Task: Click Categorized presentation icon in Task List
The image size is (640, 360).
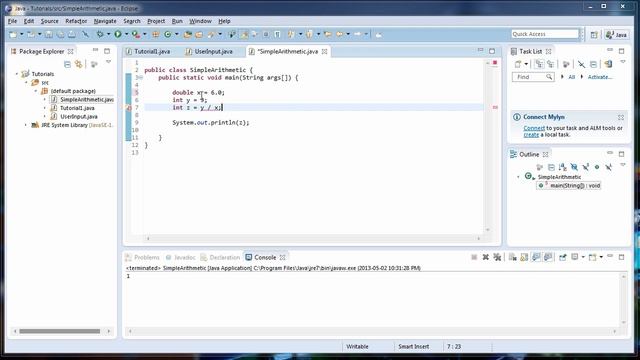Action: (x=539, y=64)
